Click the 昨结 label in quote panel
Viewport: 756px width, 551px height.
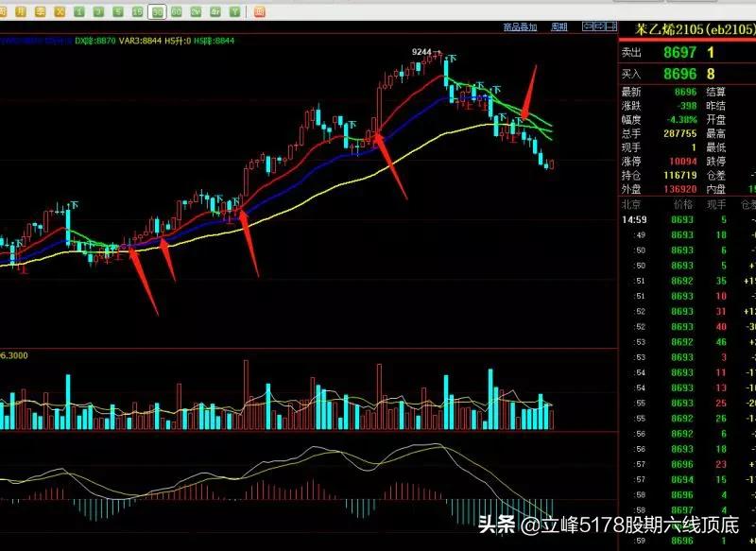pos(716,106)
